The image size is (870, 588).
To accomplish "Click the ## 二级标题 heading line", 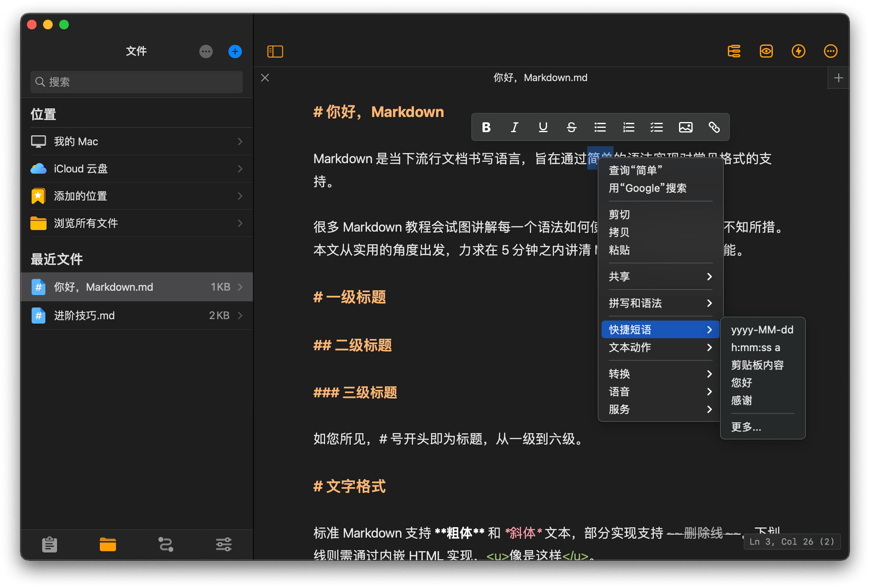I will (x=353, y=345).
